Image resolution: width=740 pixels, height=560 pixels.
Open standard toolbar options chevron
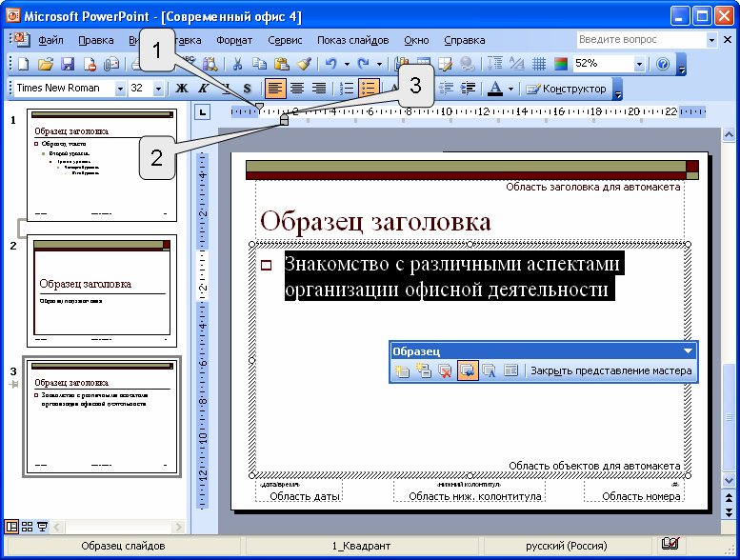tap(682, 65)
